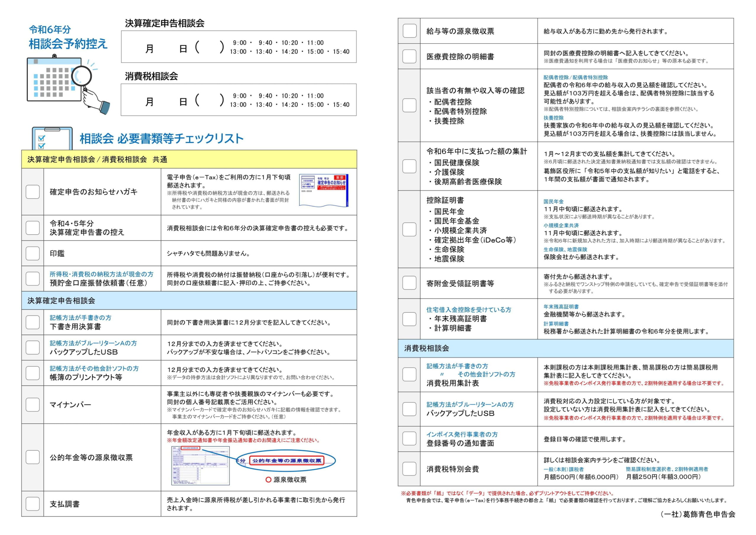
Task: Check the 寄附金受領証明書等 checkbox
Action: point(409,283)
